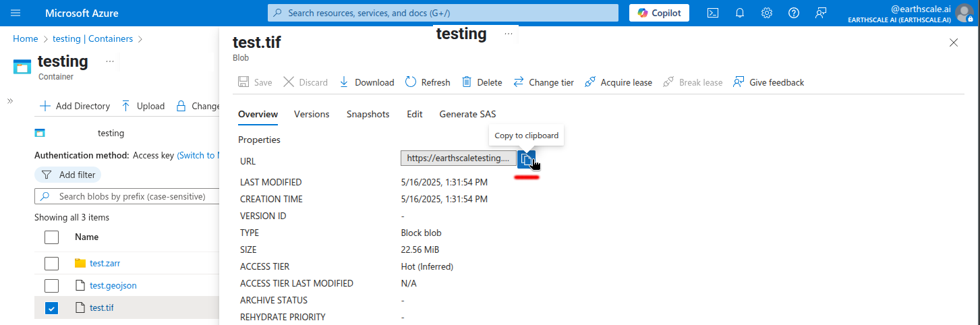Uncheck the test.tif checkbox

pos(51,308)
